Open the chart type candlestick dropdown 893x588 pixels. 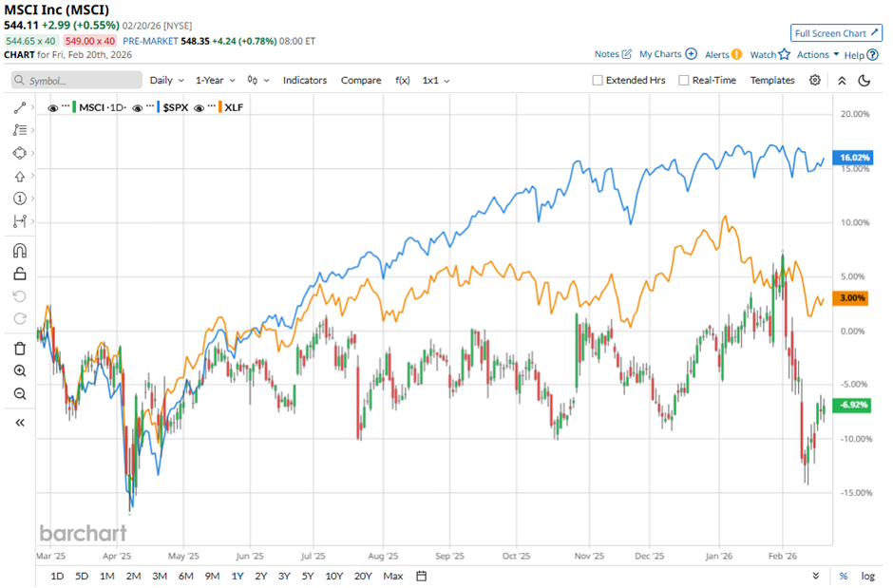pyautogui.click(x=258, y=80)
